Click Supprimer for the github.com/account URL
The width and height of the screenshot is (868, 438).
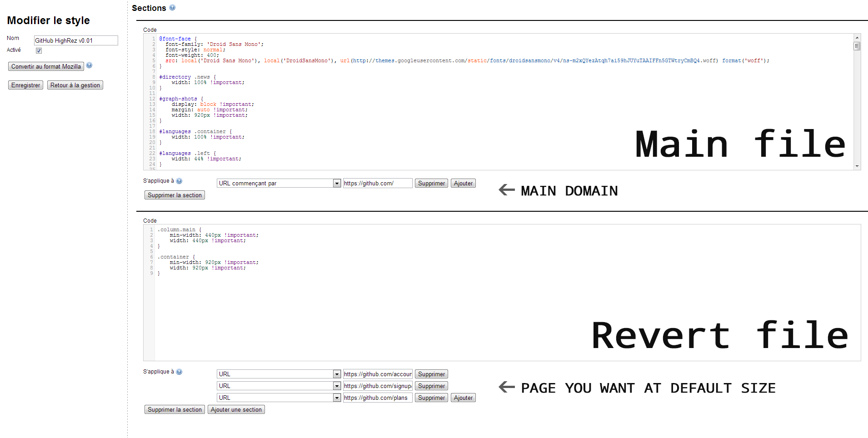431,374
